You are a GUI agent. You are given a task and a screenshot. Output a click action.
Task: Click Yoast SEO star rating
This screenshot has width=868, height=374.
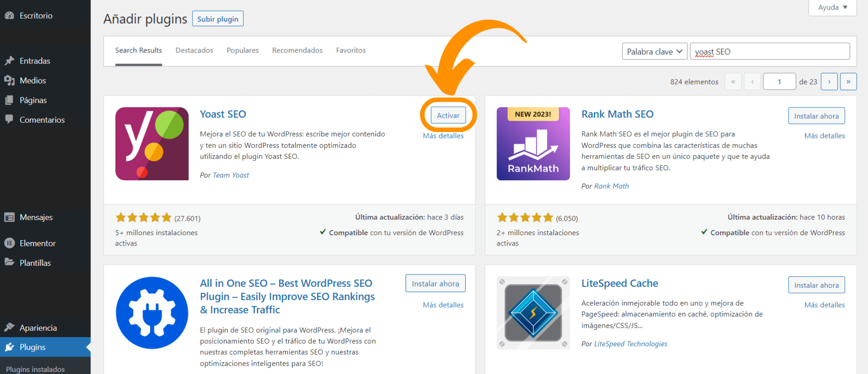[144, 218]
